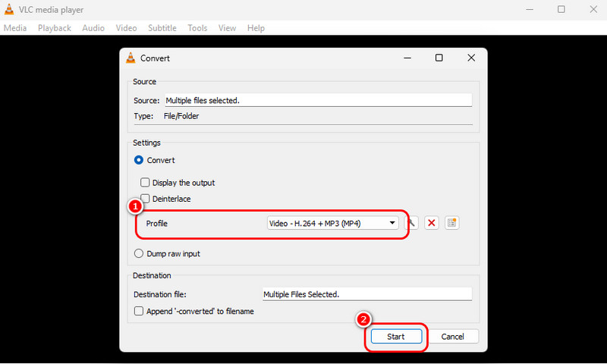Close the Convert dialog with X
The height and width of the screenshot is (364, 607).
tap(471, 58)
